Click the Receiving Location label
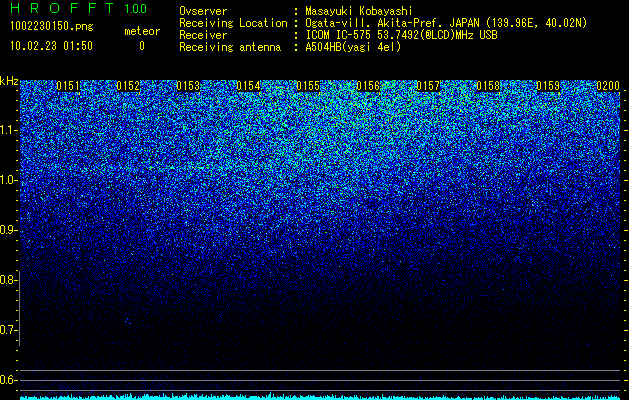This screenshot has height=400, width=629. 233,23
